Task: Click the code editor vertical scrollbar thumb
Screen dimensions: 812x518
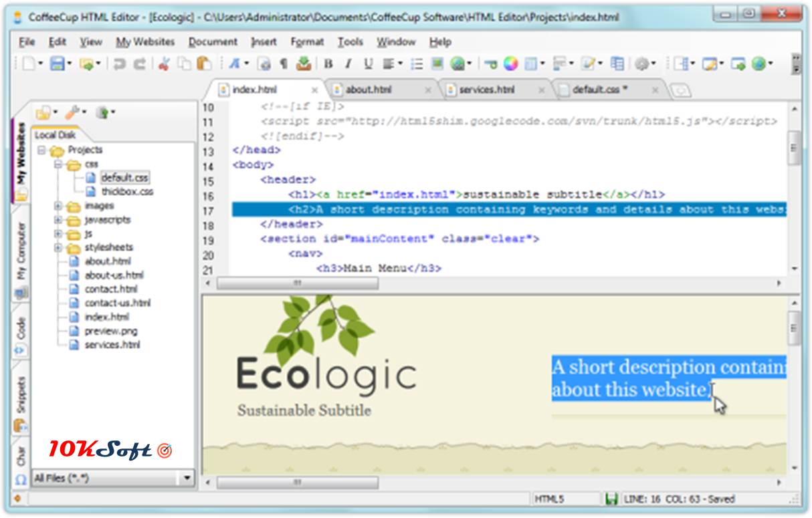Action: coord(795,147)
